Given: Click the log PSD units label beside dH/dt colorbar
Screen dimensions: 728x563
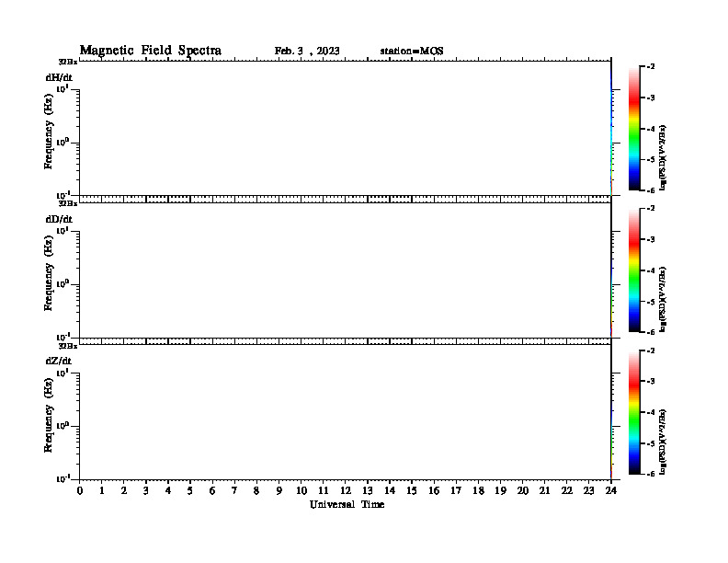Looking at the screenshot, I should (x=663, y=157).
